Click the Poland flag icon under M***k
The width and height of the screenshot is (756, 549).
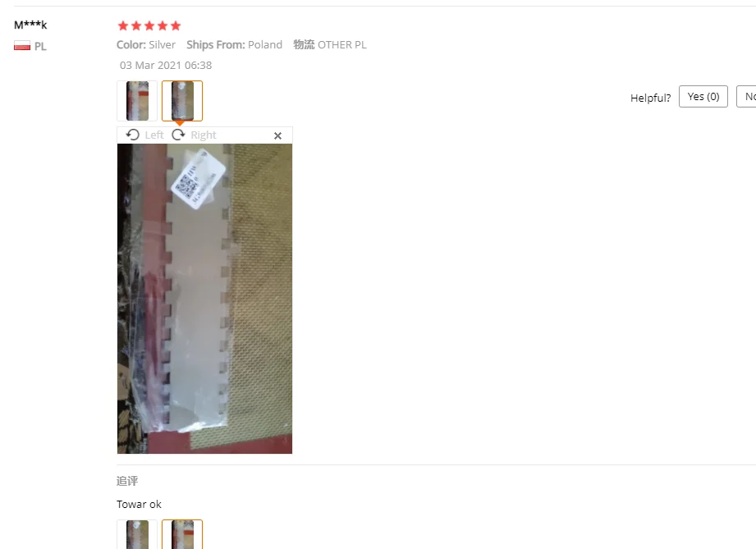22,46
